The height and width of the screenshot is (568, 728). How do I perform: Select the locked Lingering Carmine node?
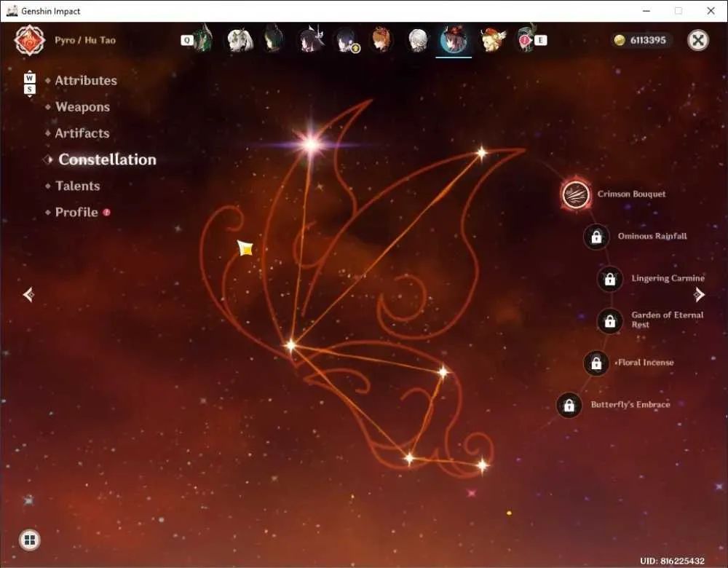pyautogui.click(x=609, y=279)
